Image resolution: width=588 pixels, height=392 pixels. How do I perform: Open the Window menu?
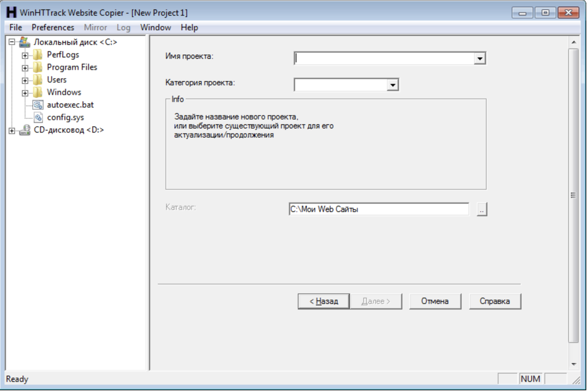[x=155, y=27]
